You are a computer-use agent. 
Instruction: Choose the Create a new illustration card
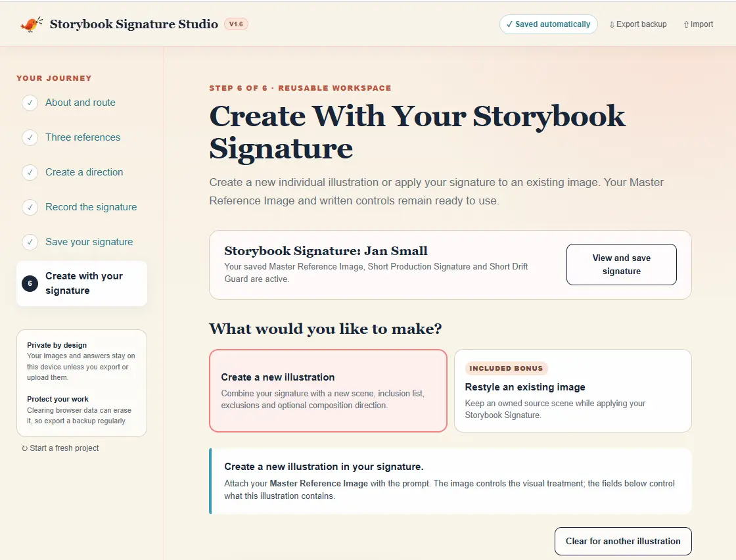pos(328,390)
